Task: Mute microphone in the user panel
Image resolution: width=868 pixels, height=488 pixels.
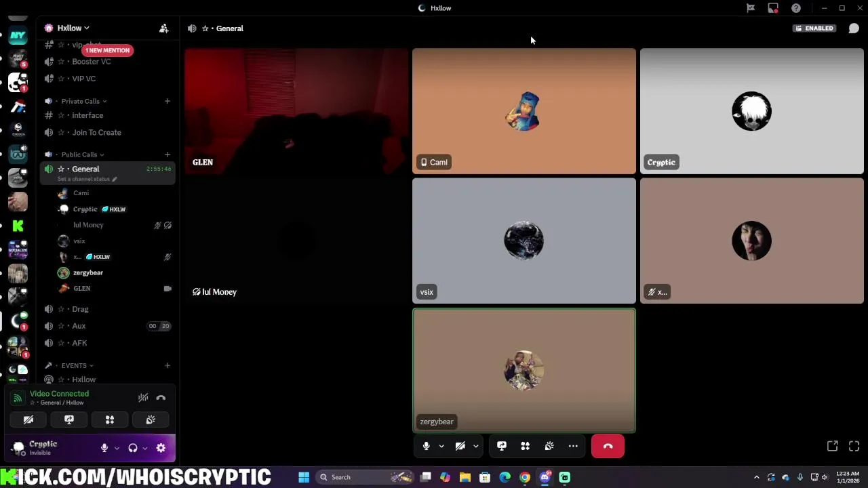Action: pos(104,448)
